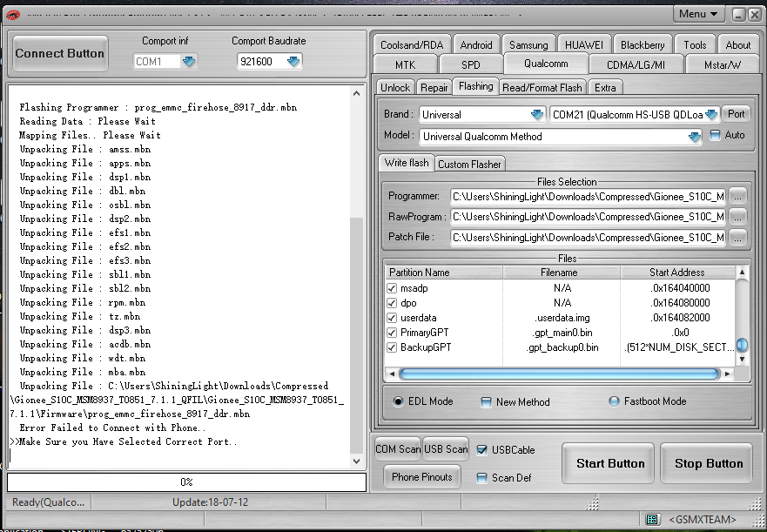This screenshot has height=532, width=767.
Task: Click the Files list vertical scroll thumb
Action: [x=742, y=345]
